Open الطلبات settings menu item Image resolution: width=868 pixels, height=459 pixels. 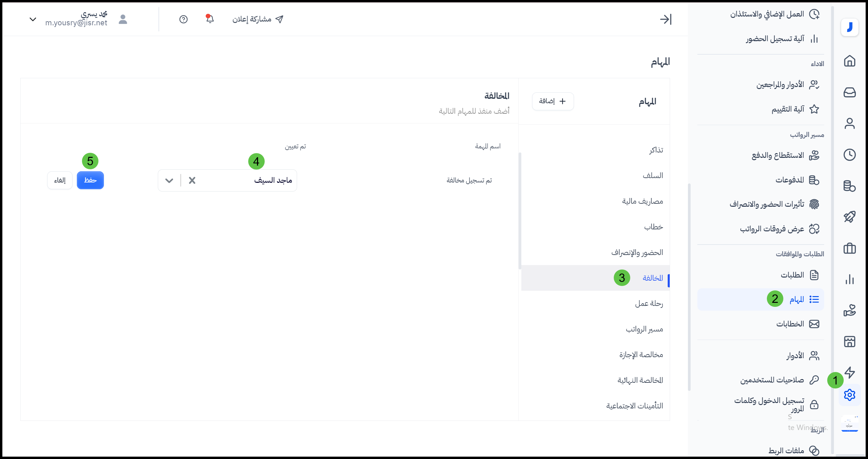[x=792, y=275]
